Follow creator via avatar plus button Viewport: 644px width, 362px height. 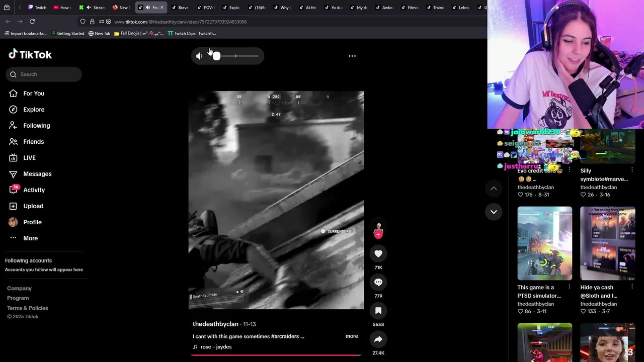tap(378, 234)
